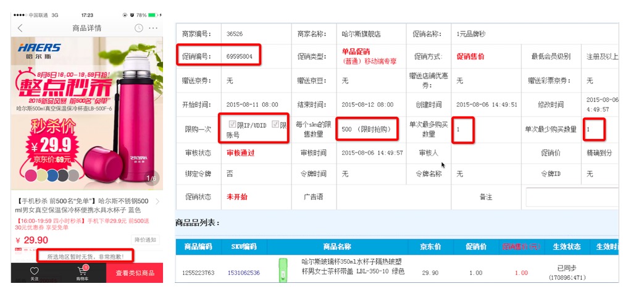Click review time 2015-08-06 14:49:57
The height and width of the screenshot is (294, 644).
click(x=372, y=153)
